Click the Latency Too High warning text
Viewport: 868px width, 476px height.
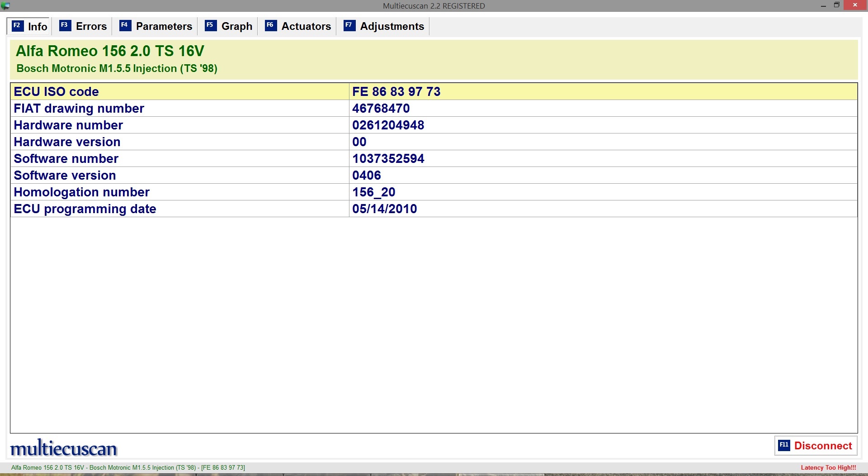point(828,467)
